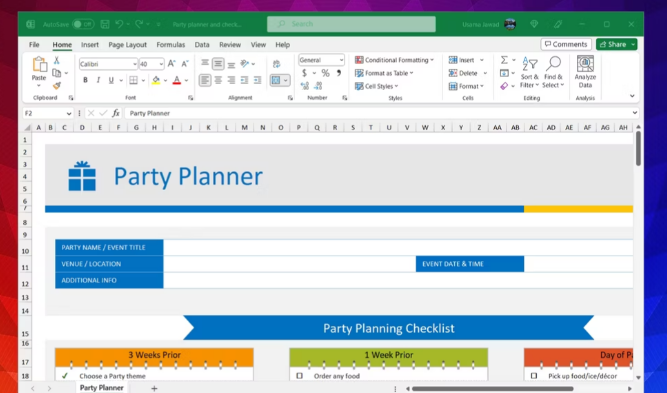Toggle Align Left
667x393 pixels.
(x=205, y=80)
